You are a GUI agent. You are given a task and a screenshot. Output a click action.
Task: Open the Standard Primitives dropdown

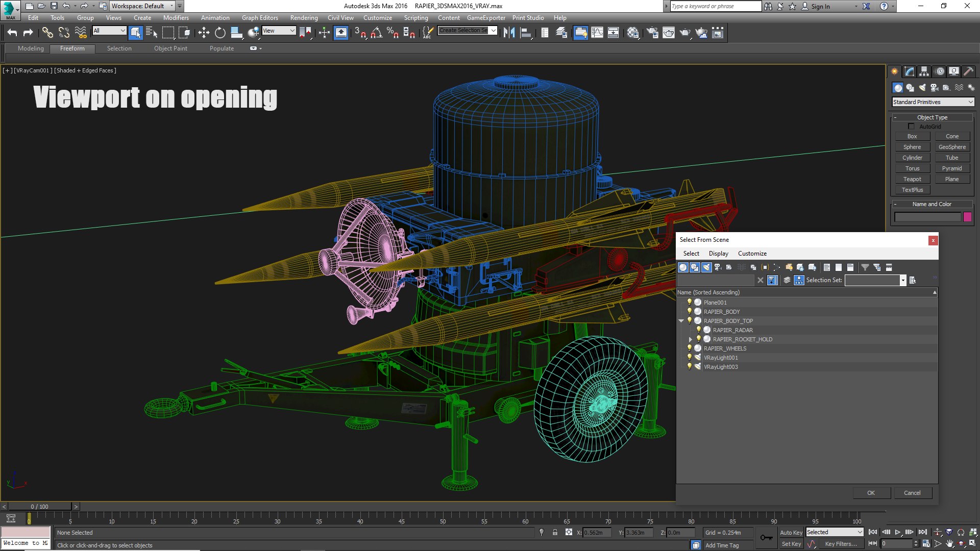pos(933,102)
